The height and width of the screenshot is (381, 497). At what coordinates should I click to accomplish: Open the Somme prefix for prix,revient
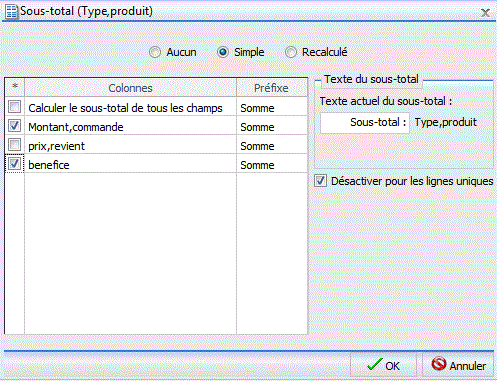coord(272,144)
